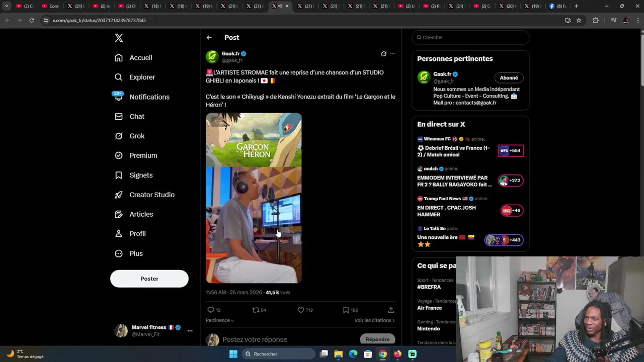This screenshot has height=362, width=644.
Task: Open the weather widget Temps dégagé
Action: [25, 354]
